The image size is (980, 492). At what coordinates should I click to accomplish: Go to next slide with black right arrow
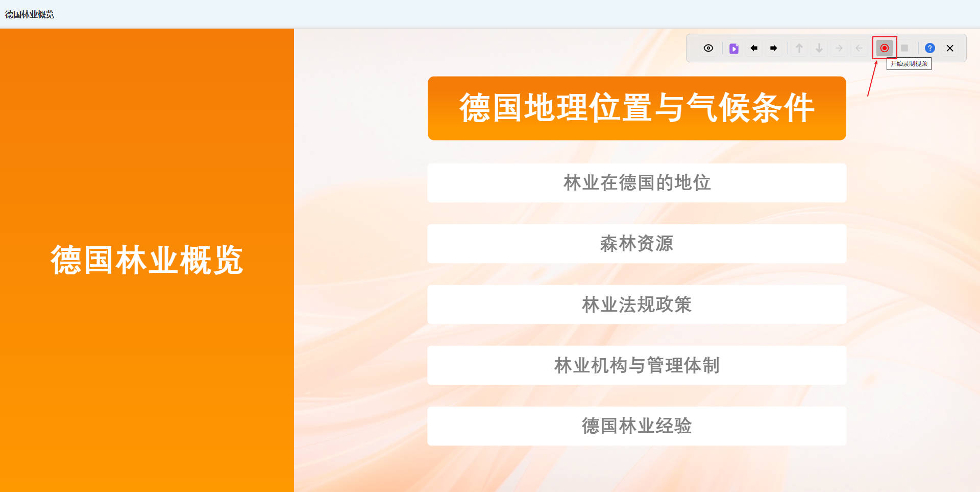[x=774, y=48]
